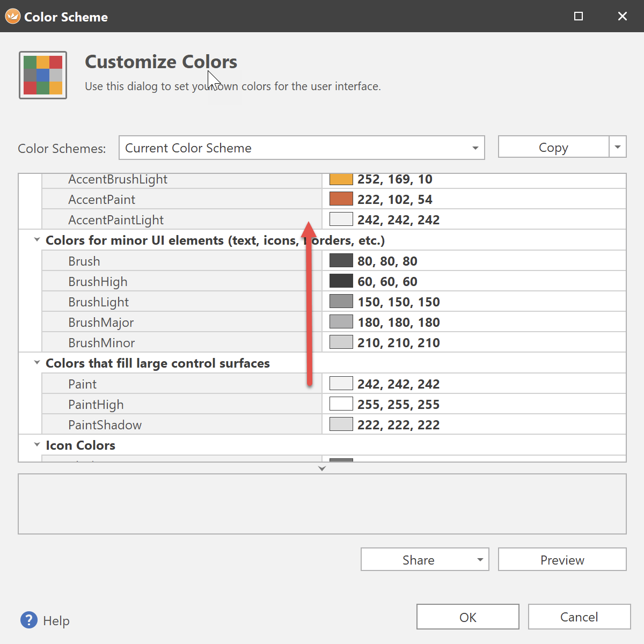This screenshot has width=644, height=644.
Task: Select the PaintShadow row
Action: (x=105, y=425)
